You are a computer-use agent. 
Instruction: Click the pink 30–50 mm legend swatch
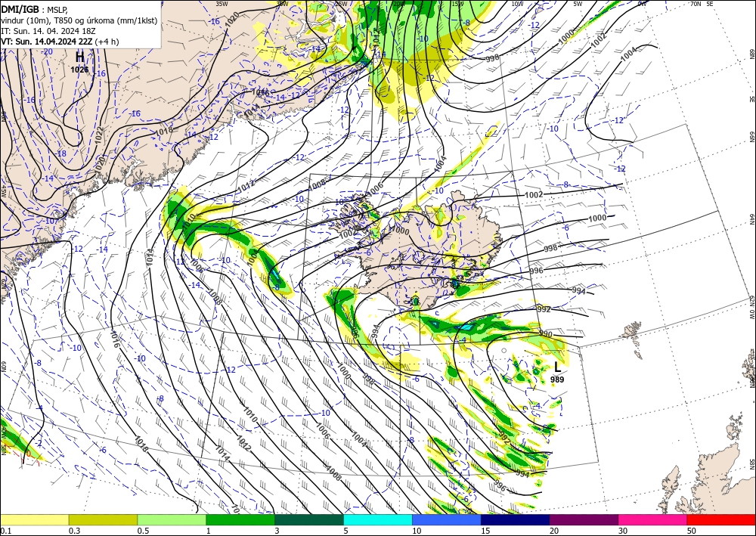coord(653,519)
